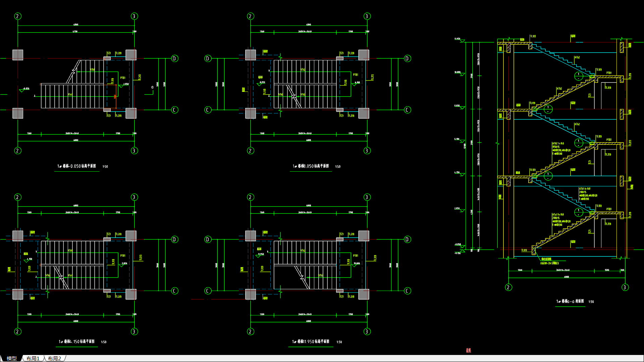Select the 1# 楼梯a-a剖面图 section title
The width and height of the screenshot is (644, 362).
(570, 301)
